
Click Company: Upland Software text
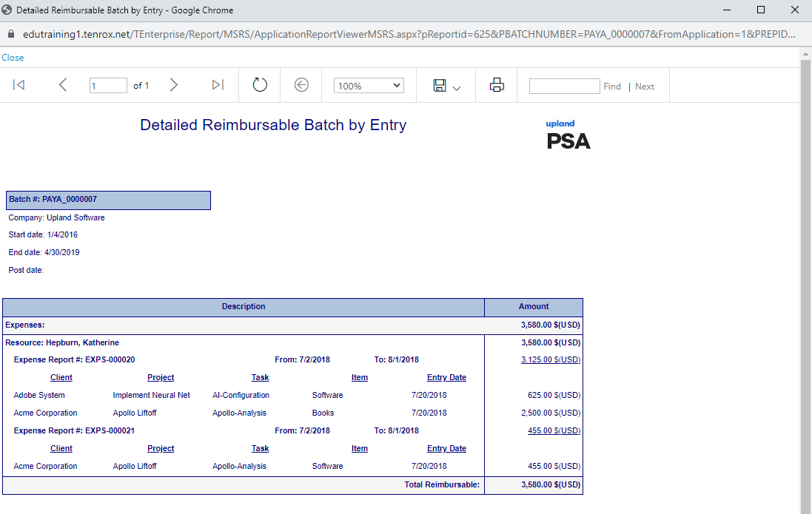coord(56,218)
